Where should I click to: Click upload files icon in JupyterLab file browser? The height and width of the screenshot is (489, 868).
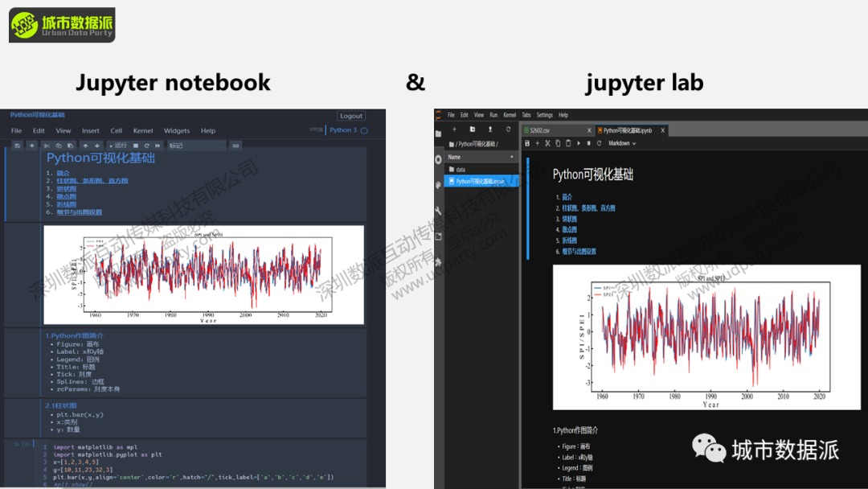[490, 129]
